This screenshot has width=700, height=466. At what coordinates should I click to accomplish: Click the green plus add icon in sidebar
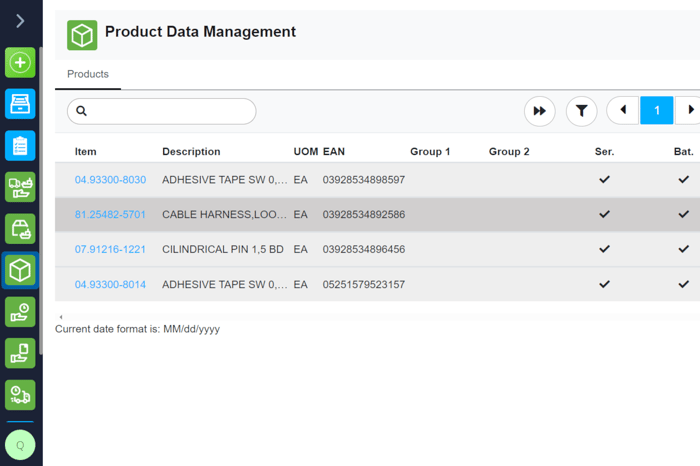pyautogui.click(x=20, y=62)
